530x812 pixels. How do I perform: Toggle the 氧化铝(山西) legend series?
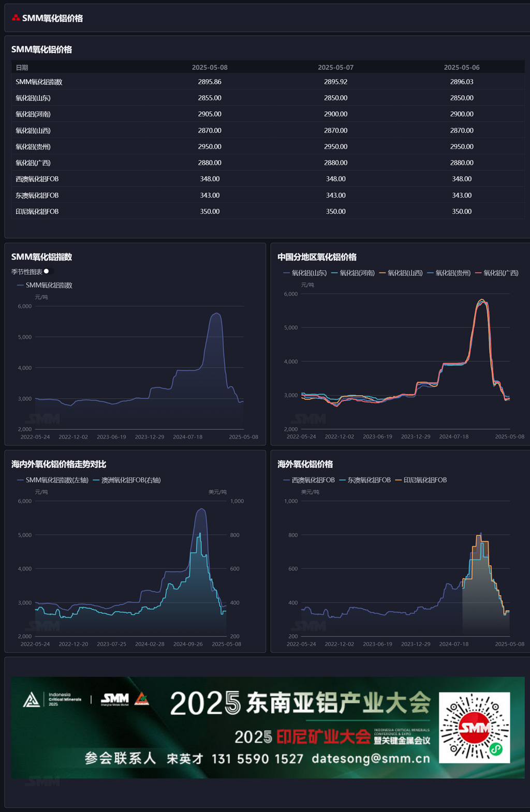(401, 273)
